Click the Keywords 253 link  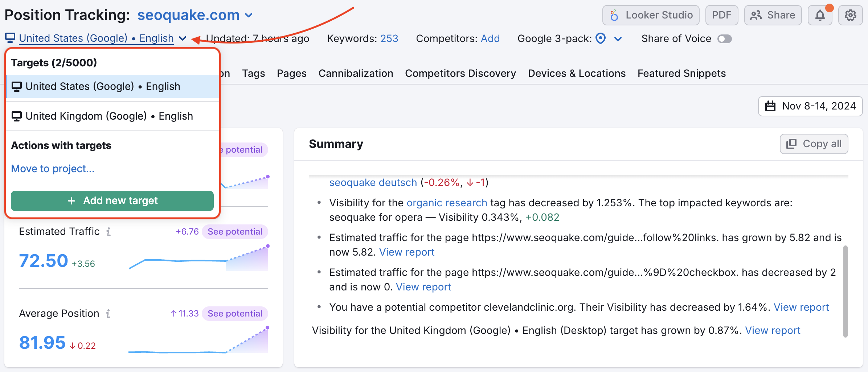389,38
